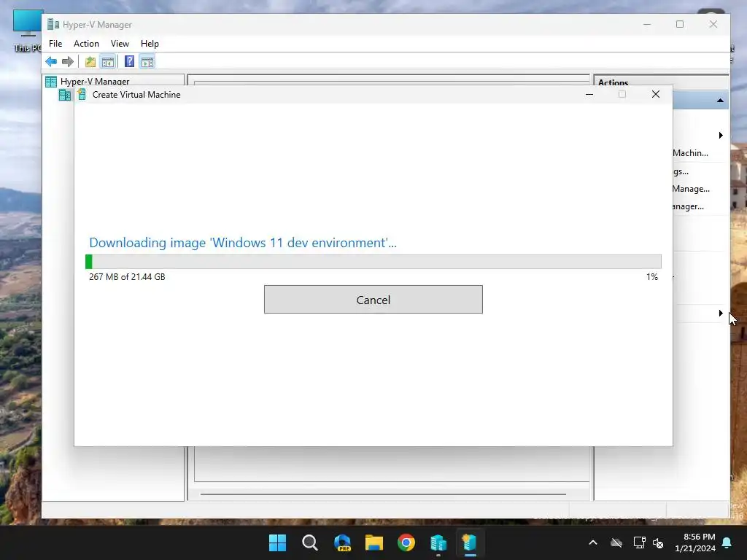This screenshot has height=560, width=747.
Task: Click the Up one level folder icon
Action: point(90,61)
